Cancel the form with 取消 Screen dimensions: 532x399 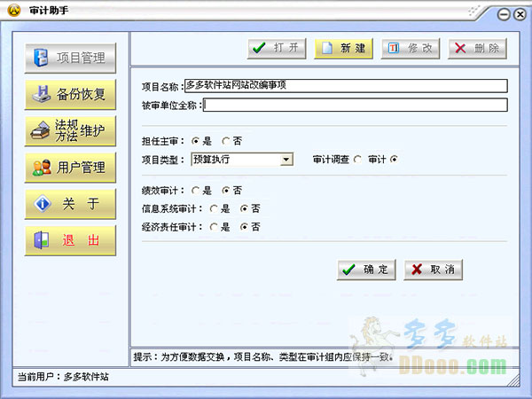[434, 270]
